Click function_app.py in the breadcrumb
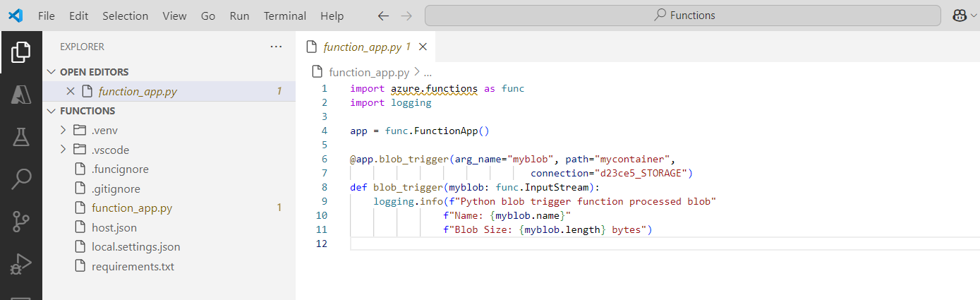980x300 pixels. point(369,72)
